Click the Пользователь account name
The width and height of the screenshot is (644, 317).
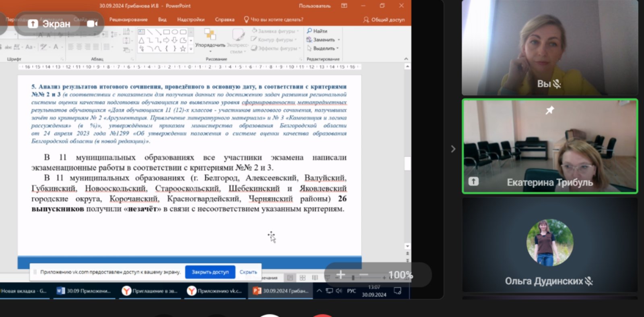pos(315,6)
